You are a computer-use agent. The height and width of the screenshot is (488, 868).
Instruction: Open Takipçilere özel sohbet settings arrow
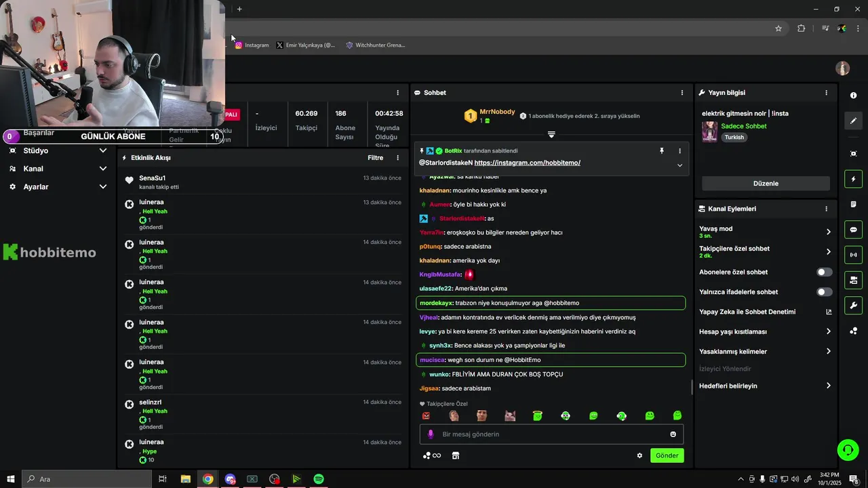(x=828, y=251)
